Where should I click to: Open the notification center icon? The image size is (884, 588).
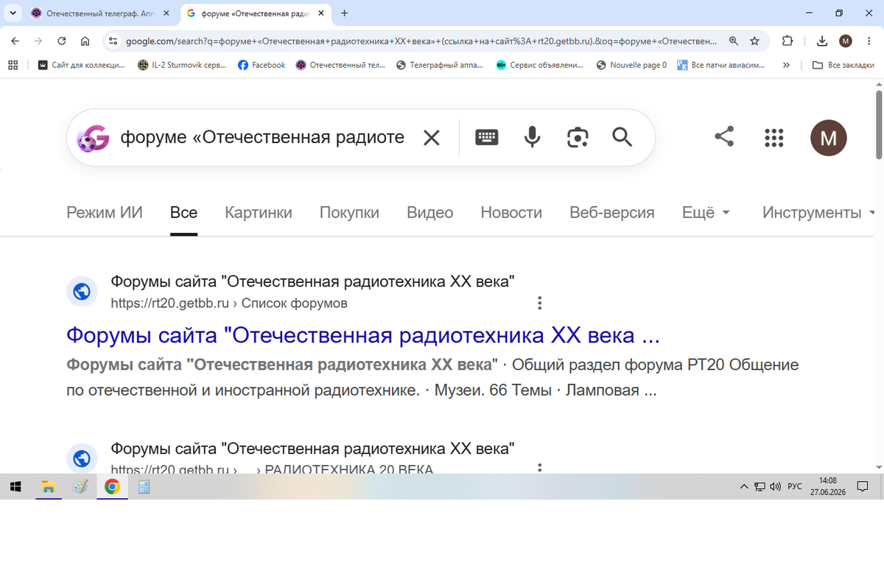[x=863, y=487]
